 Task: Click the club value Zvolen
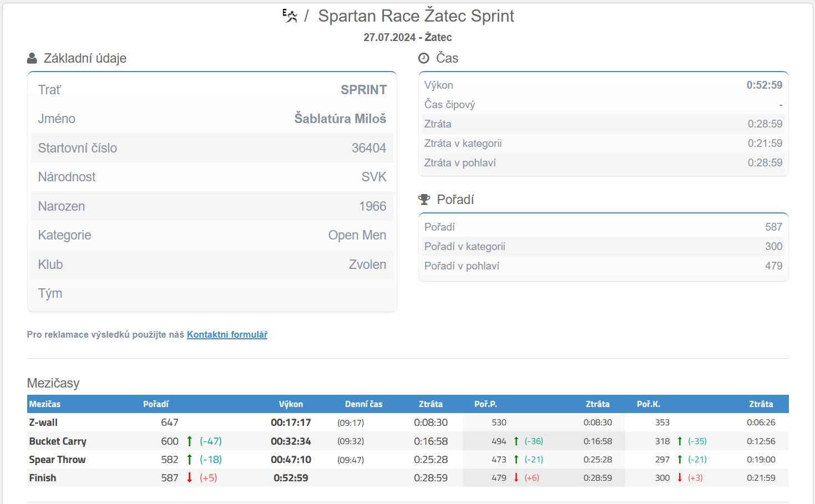(367, 264)
